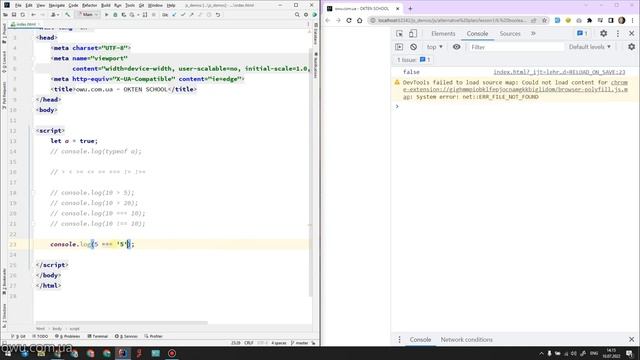Open a new Chrome tab
Viewport: 640px width, 360px height.
click(x=410, y=8)
